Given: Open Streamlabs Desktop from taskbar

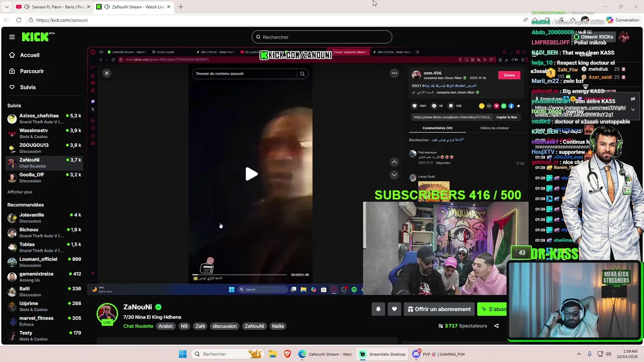Looking at the screenshot, I should (382, 354).
